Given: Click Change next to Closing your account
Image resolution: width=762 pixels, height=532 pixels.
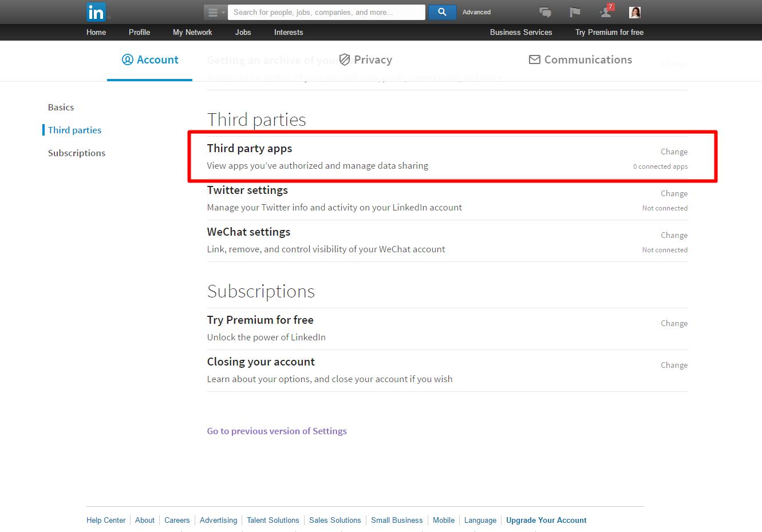Looking at the screenshot, I should (674, 365).
